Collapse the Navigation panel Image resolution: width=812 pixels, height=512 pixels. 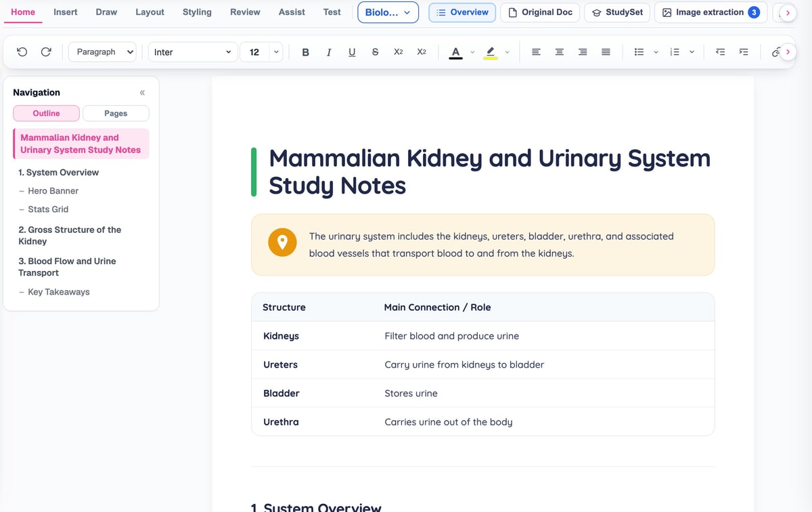(x=142, y=93)
